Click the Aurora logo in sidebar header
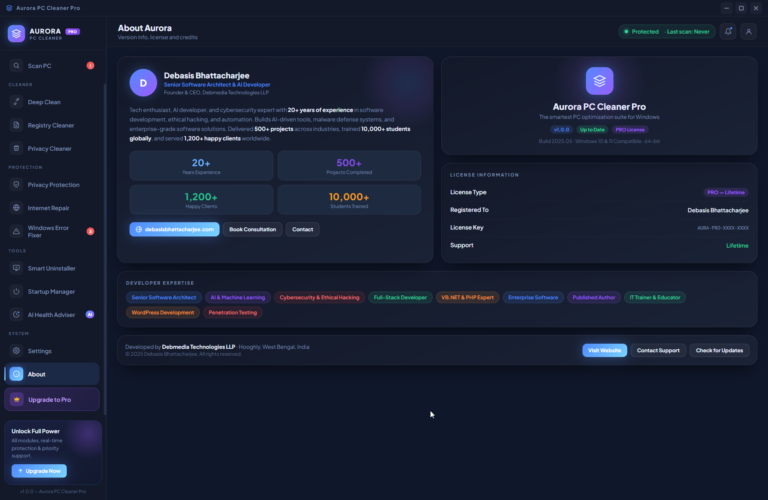This screenshot has height=500, width=768. click(x=16, y=34)
